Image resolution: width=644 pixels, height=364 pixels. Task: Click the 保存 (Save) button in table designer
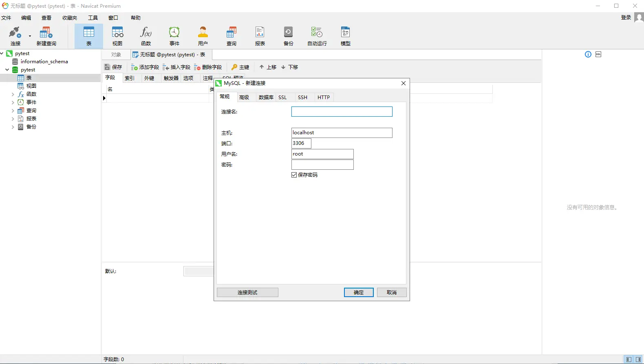point(113,67)
